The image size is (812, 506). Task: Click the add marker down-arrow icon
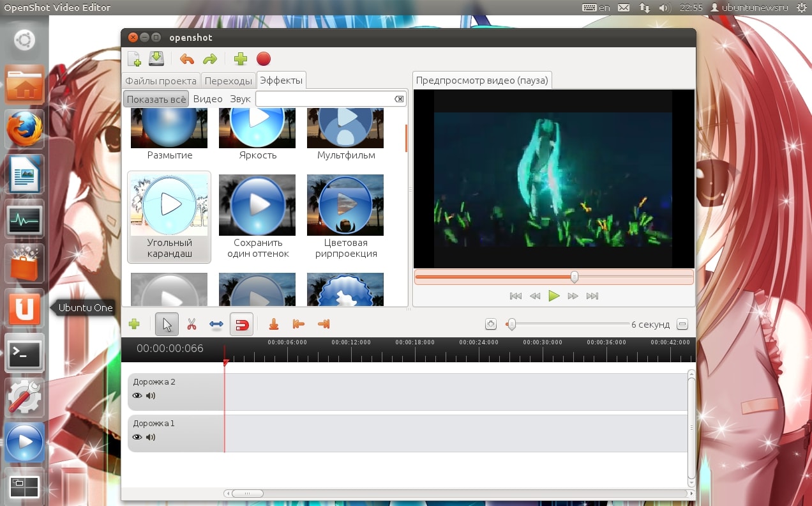[274, 325]
